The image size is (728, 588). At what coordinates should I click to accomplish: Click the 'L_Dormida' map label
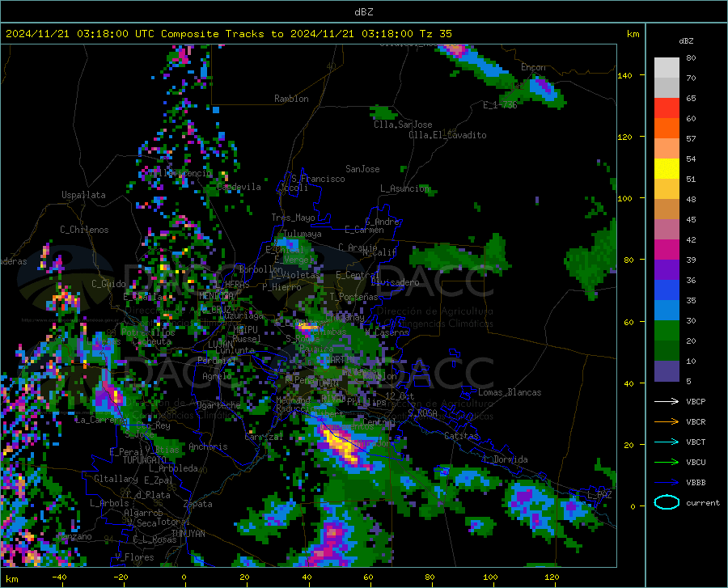point(506,459)
